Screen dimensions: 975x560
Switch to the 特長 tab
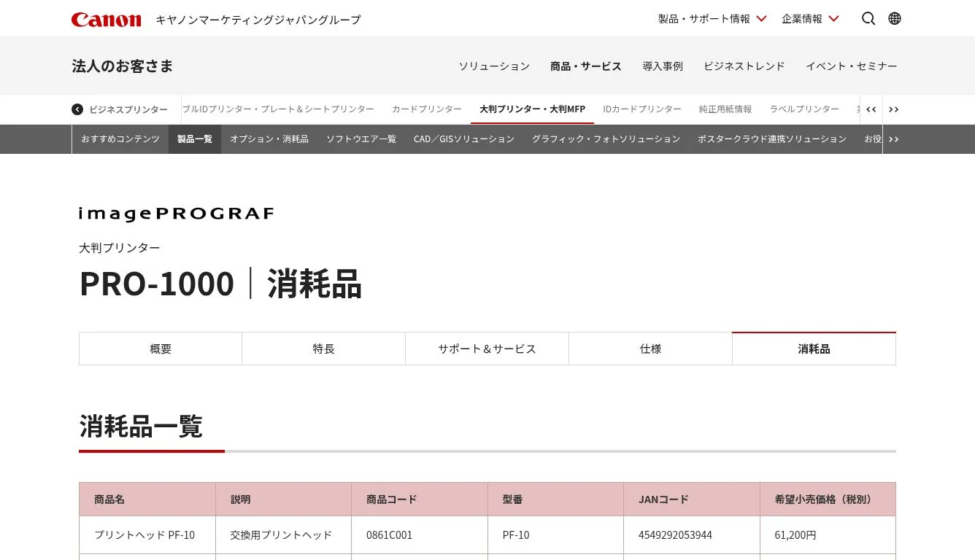coord(324,349)
